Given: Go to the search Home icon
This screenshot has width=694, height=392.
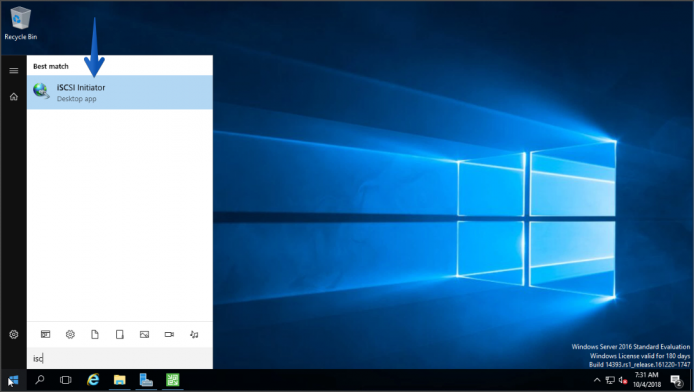Looking at the screenshot, I should pyautogui.click(x=14, y=96).
